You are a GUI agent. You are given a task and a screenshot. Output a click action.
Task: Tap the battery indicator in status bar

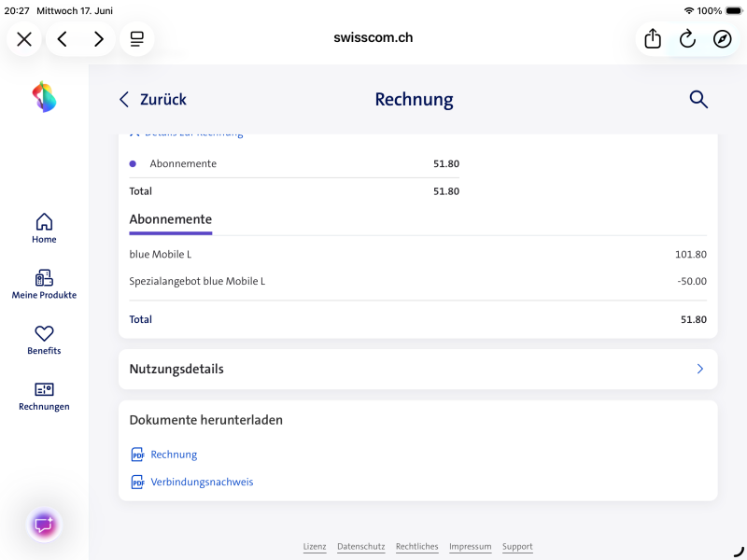[734, 10]
